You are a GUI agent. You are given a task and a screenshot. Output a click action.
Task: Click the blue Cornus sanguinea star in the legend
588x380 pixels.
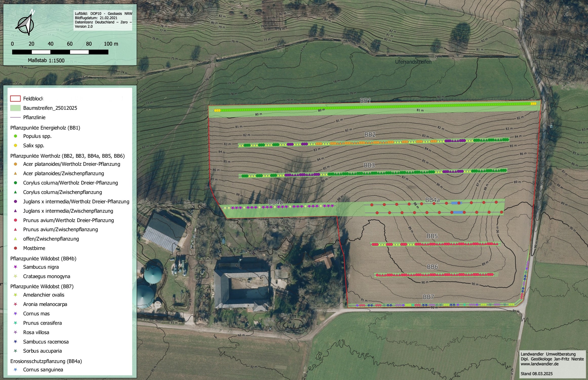click(x=15, y=370)
